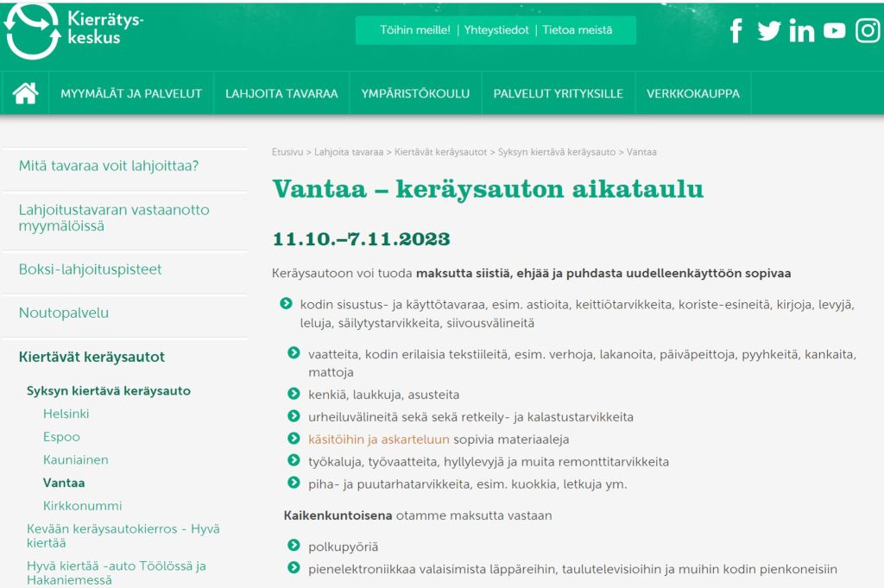This screenshot has height=588, width=884.
Task: Click the Töihin meille! link
Action: [415, 30]
